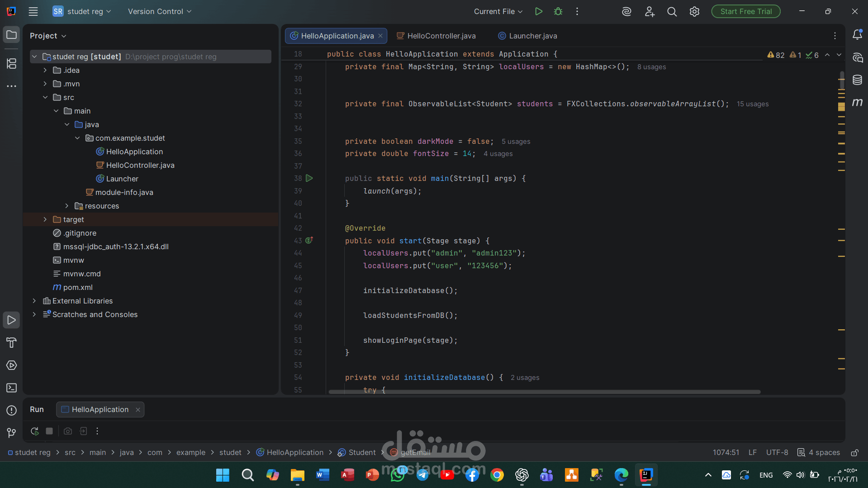Screen dimensions: 868x488
Task: Collapse the com.example.studet package
Action: (77, 138)
